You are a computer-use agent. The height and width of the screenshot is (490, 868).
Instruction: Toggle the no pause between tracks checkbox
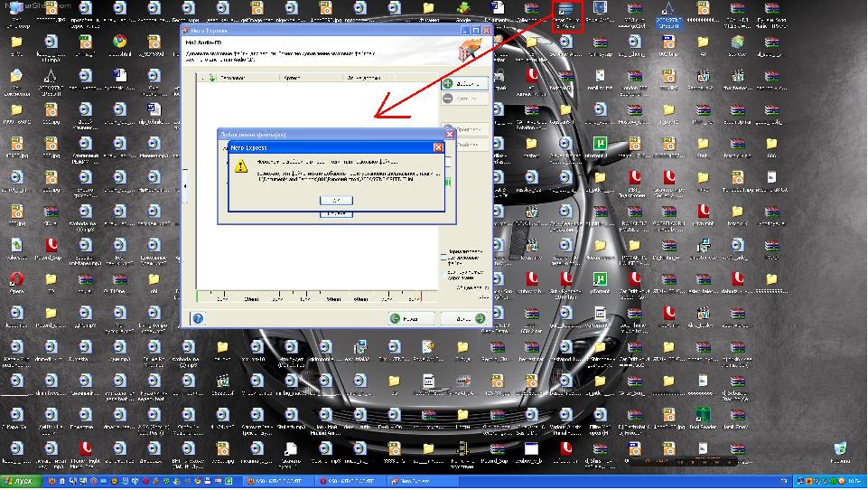443,272
